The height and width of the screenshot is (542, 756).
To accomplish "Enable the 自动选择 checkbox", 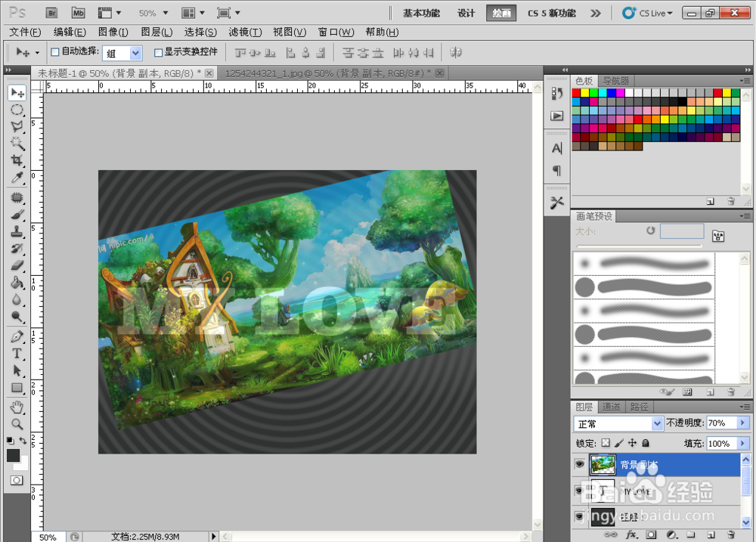I will click(54, 52).
